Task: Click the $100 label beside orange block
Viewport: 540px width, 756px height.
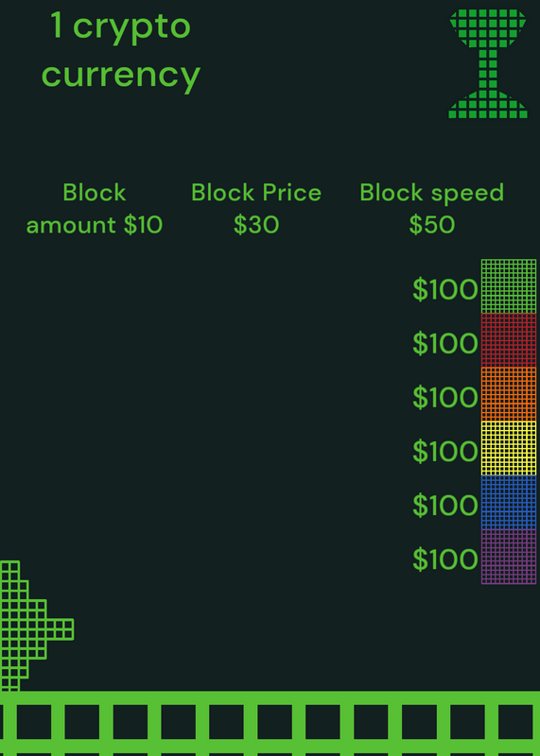Action: [444, 398]
